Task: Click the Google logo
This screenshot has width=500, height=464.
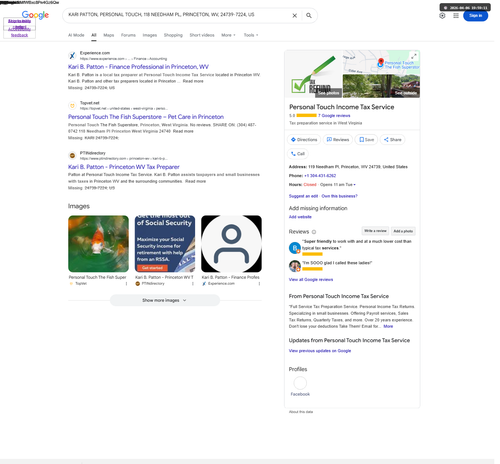Action: click(35, 15)
